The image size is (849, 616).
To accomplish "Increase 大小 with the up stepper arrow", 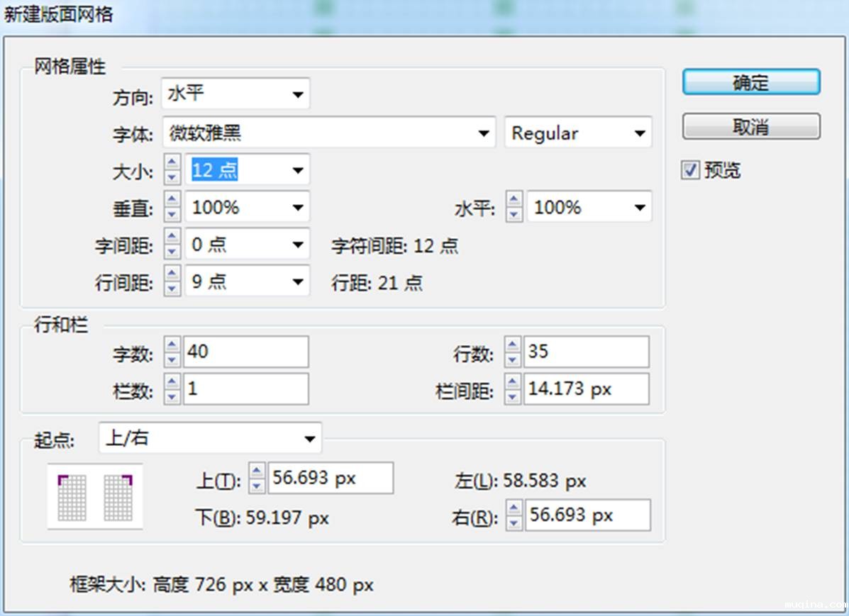I will pos(172,163).
